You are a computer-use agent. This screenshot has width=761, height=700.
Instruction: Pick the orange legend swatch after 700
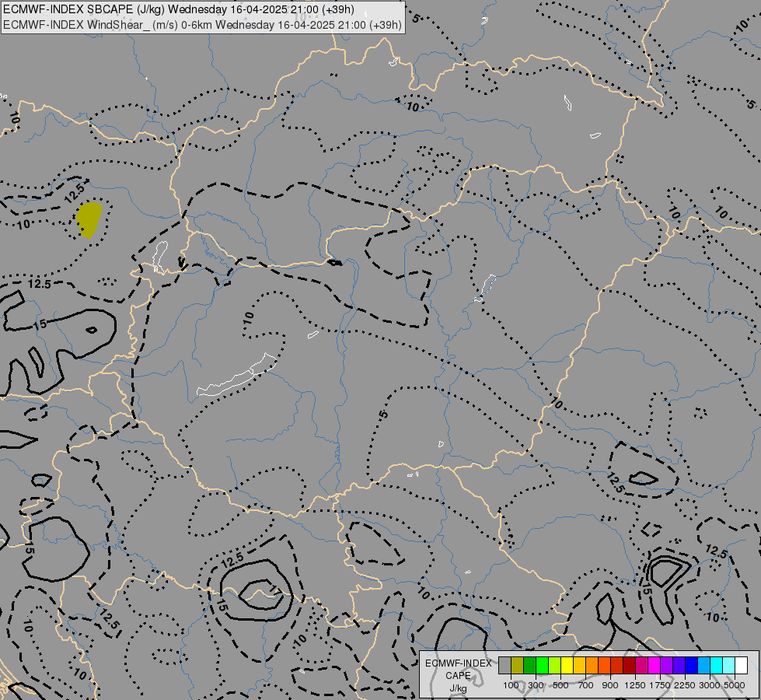[592, 665]
